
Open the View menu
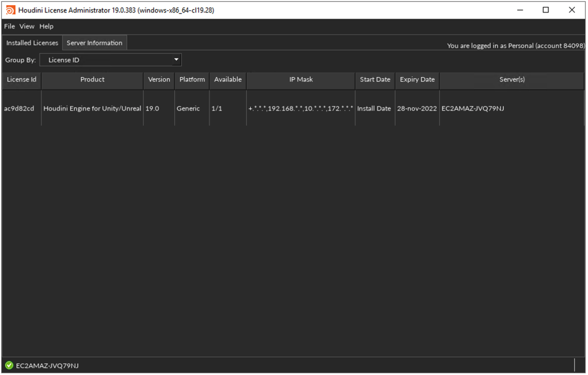click(x=27, y=26)
